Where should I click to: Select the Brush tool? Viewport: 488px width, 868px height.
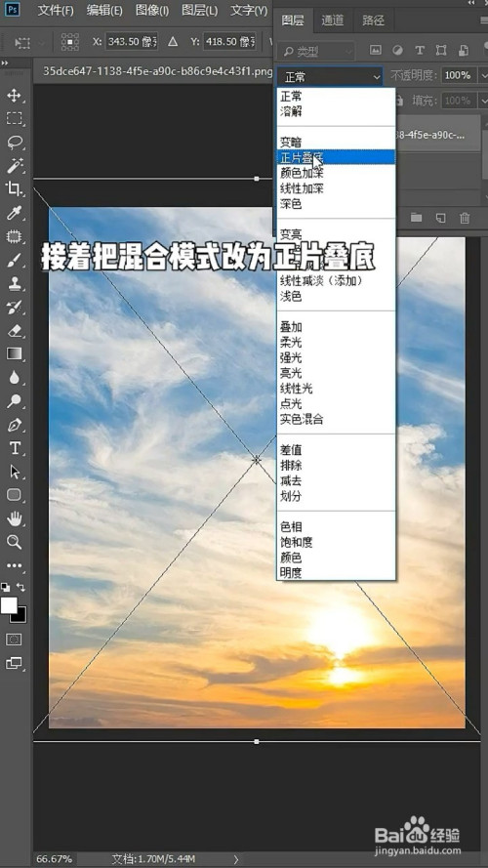(14, 260)
